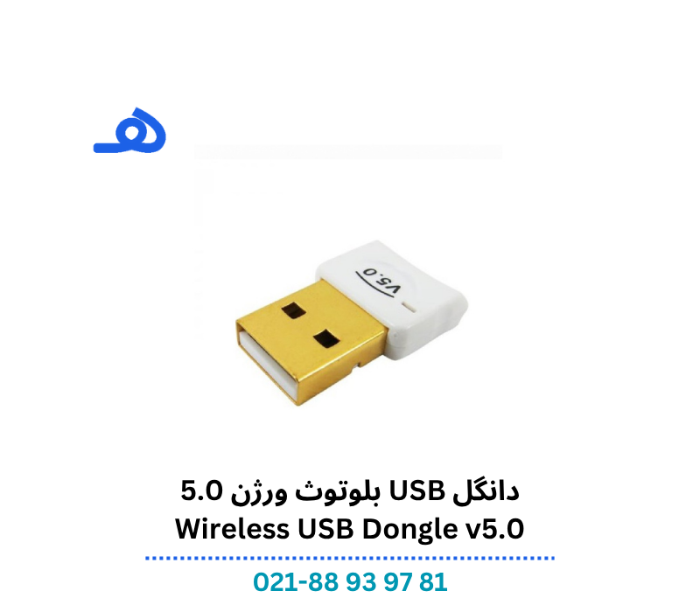The height and width of the screenshot is (612, 700).
Task: Click the LED indicator slot on dongle
Action: pyautogui.click(x=409, y=307)
